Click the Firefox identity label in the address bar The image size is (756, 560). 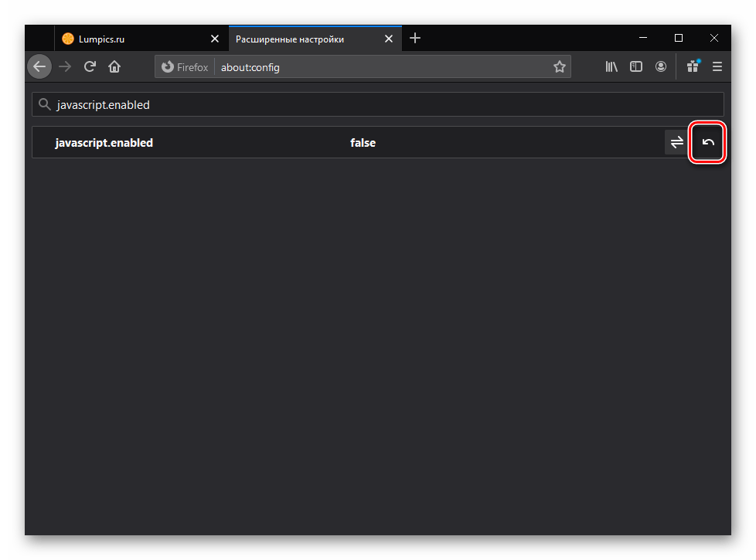[x=185, y=67]
